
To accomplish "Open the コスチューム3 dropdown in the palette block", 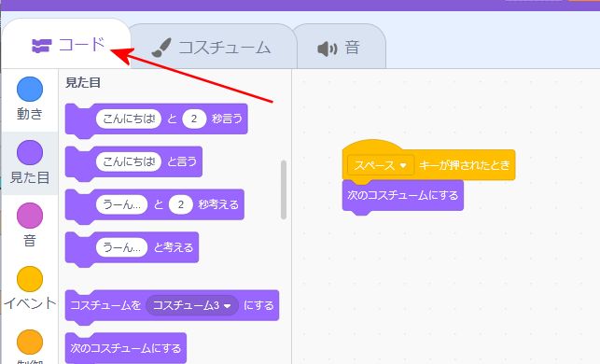I will tap(192, 305).
